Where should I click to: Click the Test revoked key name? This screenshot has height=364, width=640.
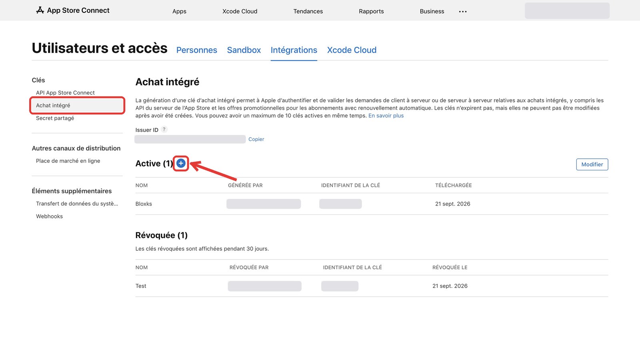pyautogui.click(x=141, y=286)
